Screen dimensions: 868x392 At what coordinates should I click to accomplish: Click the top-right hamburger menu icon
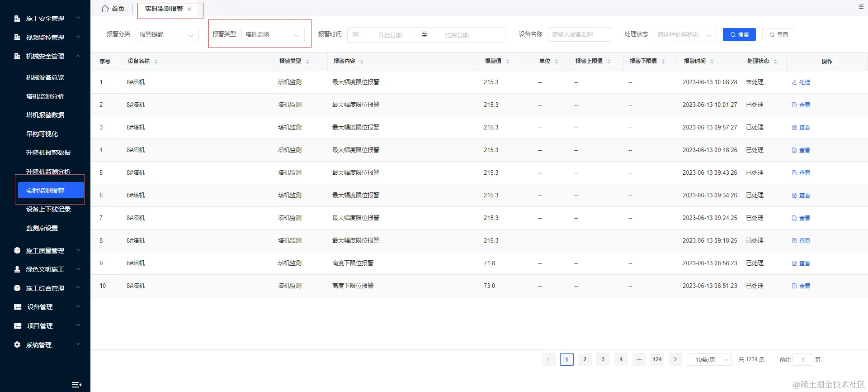point(861,7)
